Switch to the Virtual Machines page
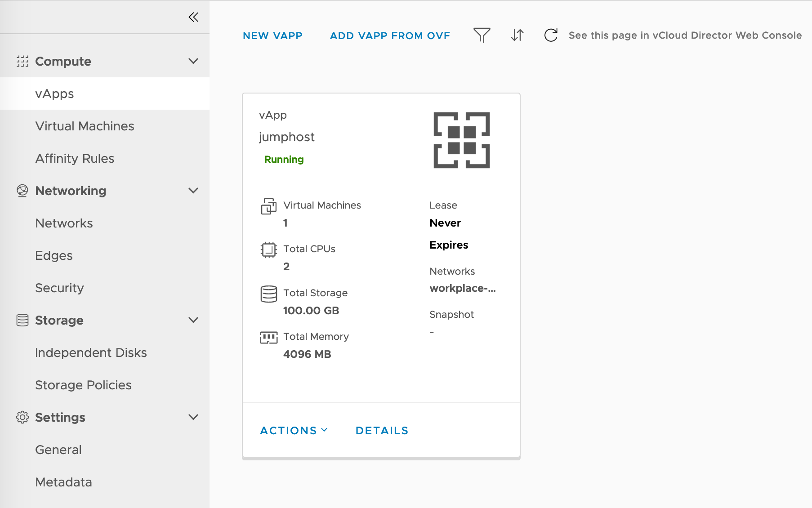Image resolution: width=812 pixels, height=508 pixels. [85, 126]
